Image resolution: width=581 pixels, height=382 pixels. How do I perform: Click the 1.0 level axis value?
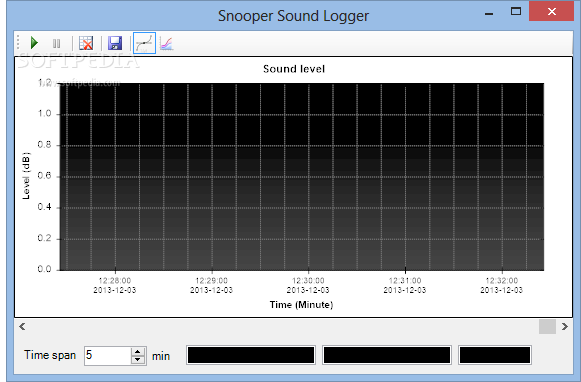click(x=44, y=113)
